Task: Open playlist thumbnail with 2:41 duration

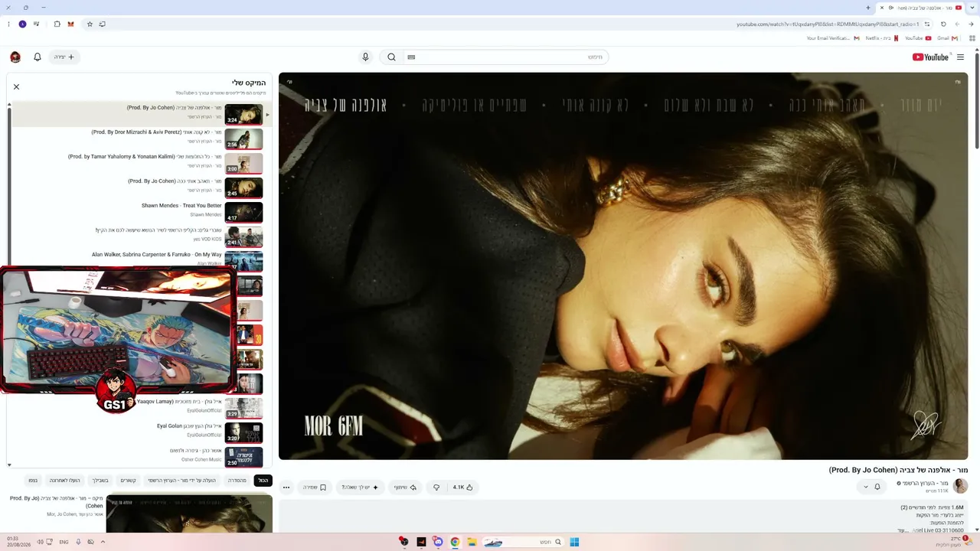Action: 243,236
